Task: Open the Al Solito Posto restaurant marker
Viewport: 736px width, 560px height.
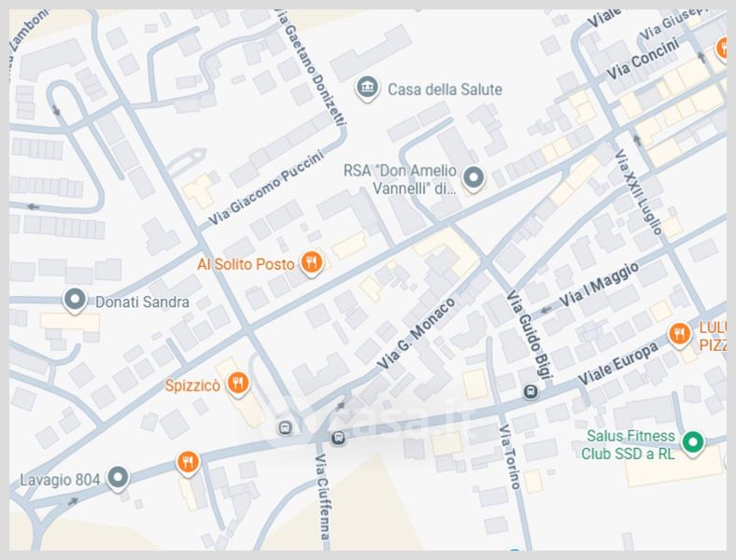Action: click(x=312, y=264)
